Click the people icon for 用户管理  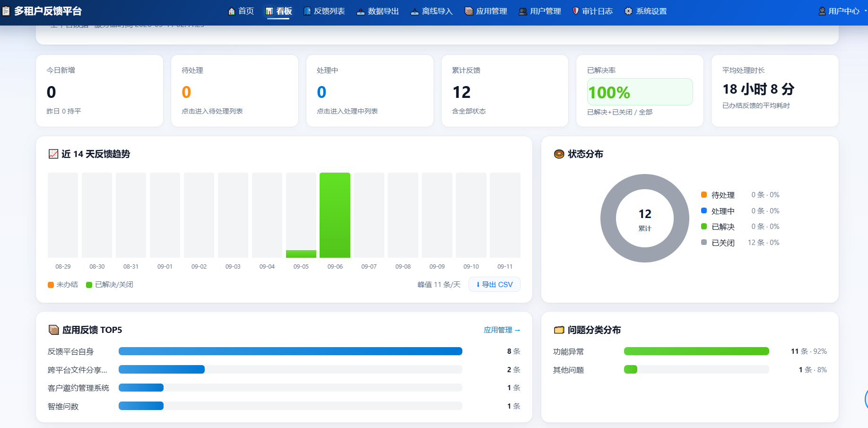[523, 11]
